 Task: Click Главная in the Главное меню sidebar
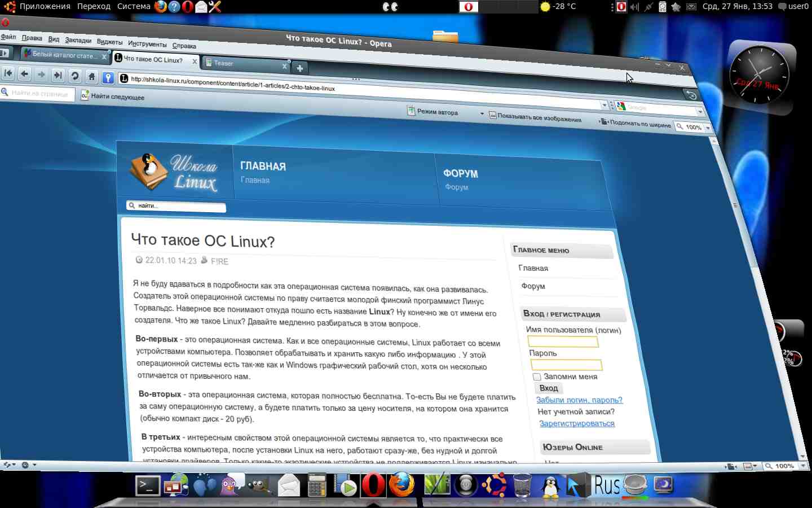tap(533, 268)
